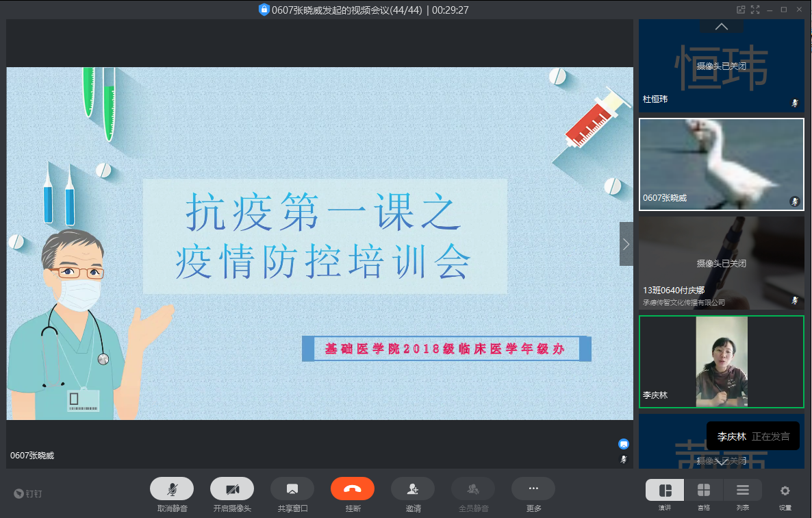Unmute microphone with 取消静音 button
Image resolution: width=812 pixels, height=518 pixels.
coord(172,489)
